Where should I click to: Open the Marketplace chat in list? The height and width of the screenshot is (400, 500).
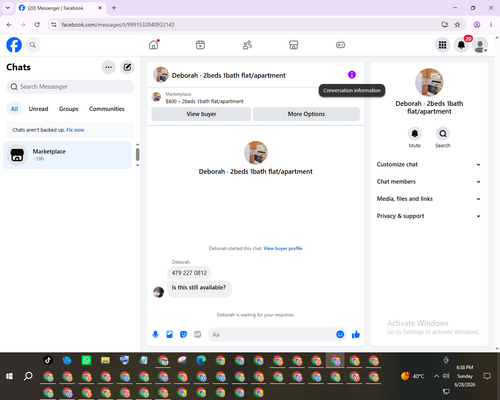point(68,155)
